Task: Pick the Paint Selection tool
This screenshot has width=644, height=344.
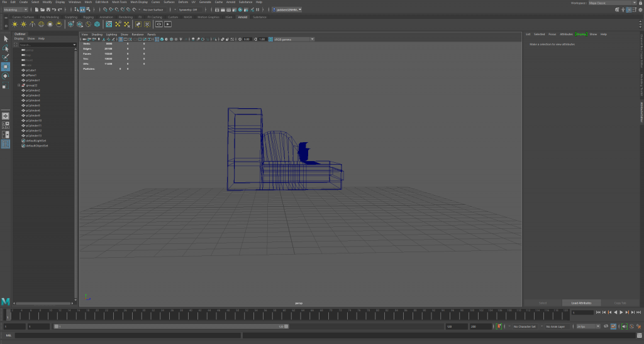Action: tap(6, 57)
